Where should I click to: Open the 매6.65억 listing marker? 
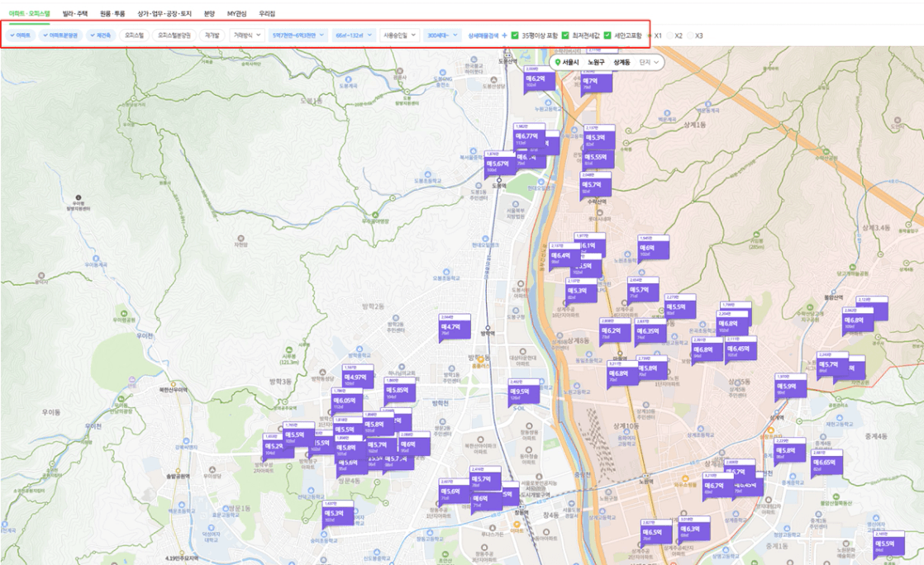[826, 463]
